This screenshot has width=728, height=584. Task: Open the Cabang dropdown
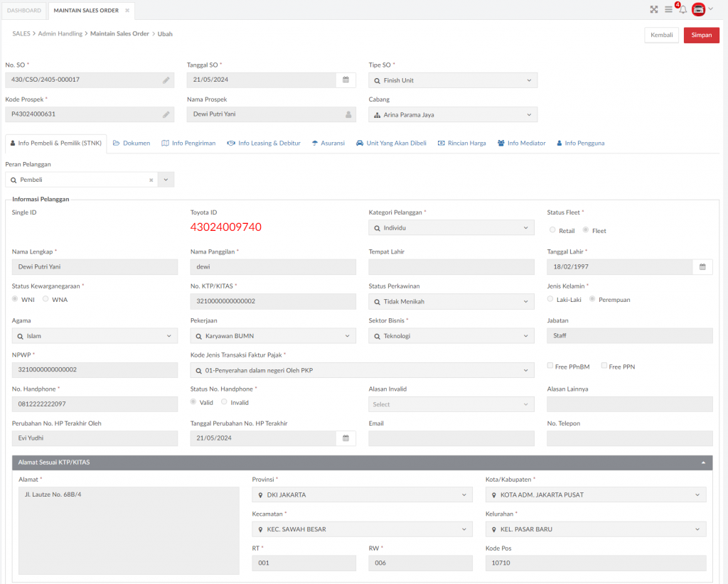(x=453, y=114)
